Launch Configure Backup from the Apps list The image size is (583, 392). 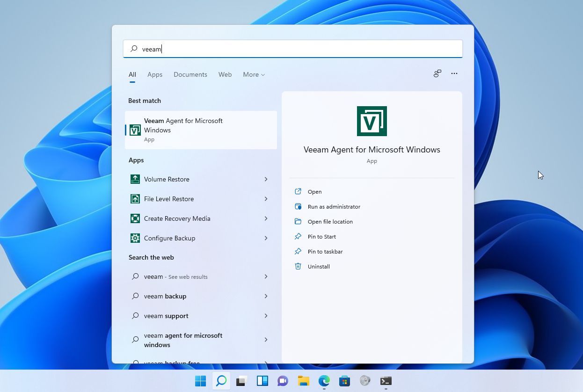(x=169, y=238)
